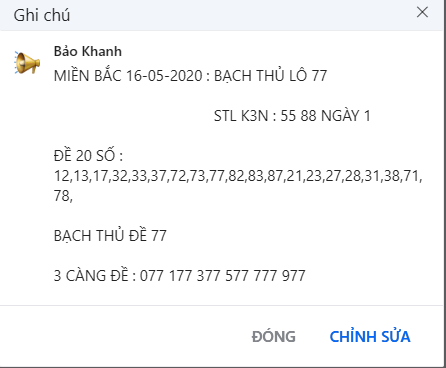The image size is (446, 368).
Task: Click the number list starting with 12,13,17
Action: click(238, 176)
